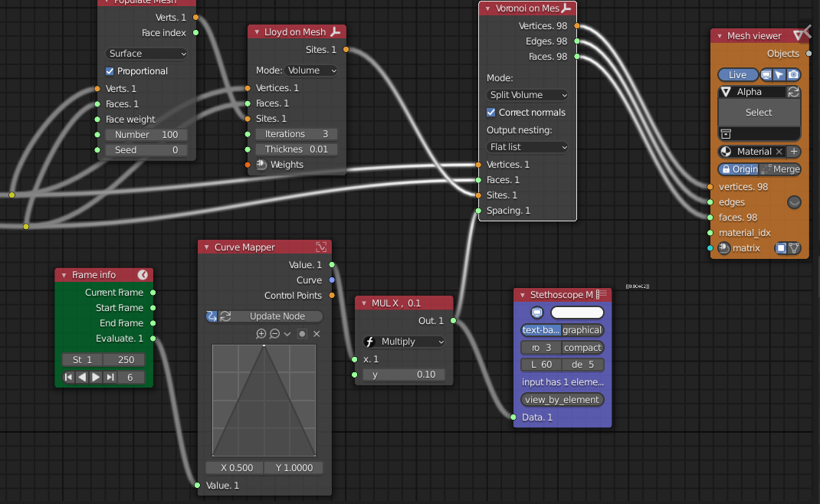820x504 pixels.
Task: Switch Stethoscope to compact mode
Action: coord(582,347)
